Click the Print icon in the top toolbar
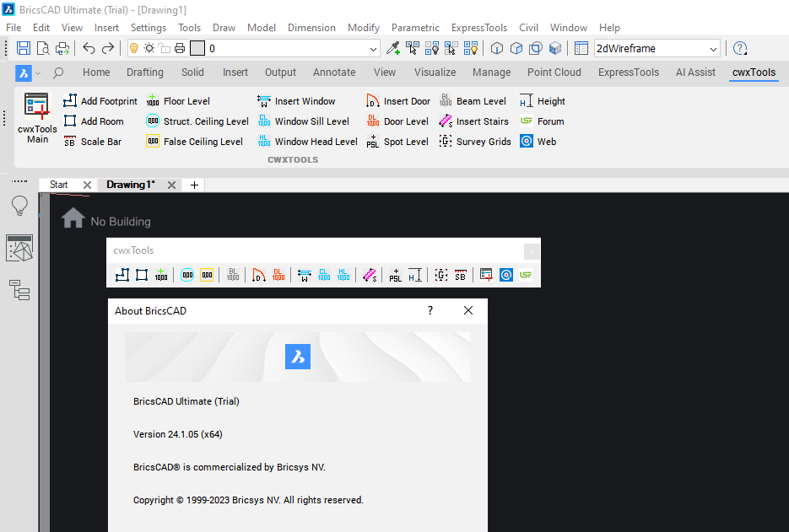This screenshot has width=789, height=532. point(62,48)
